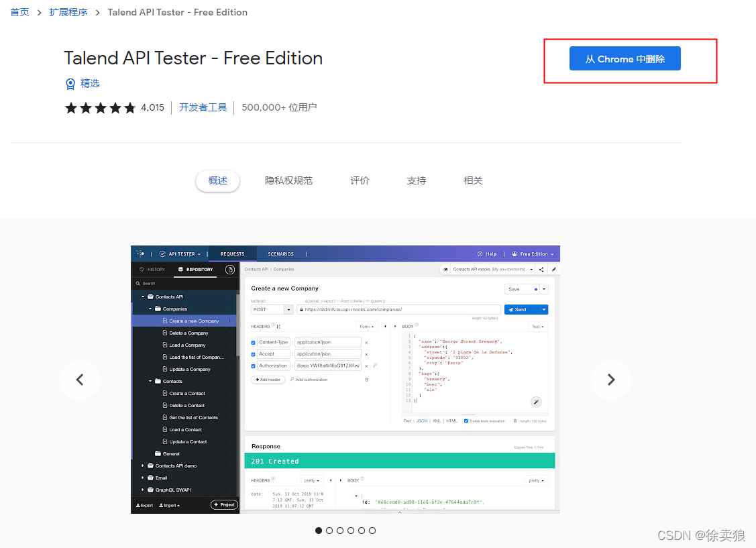Switch to HISTORY panel in screenshot
756x548 pixels.
[152, 270]
